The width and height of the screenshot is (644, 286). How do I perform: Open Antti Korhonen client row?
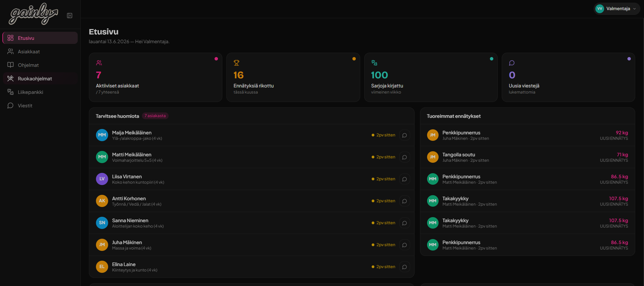(x=251, y=201)
